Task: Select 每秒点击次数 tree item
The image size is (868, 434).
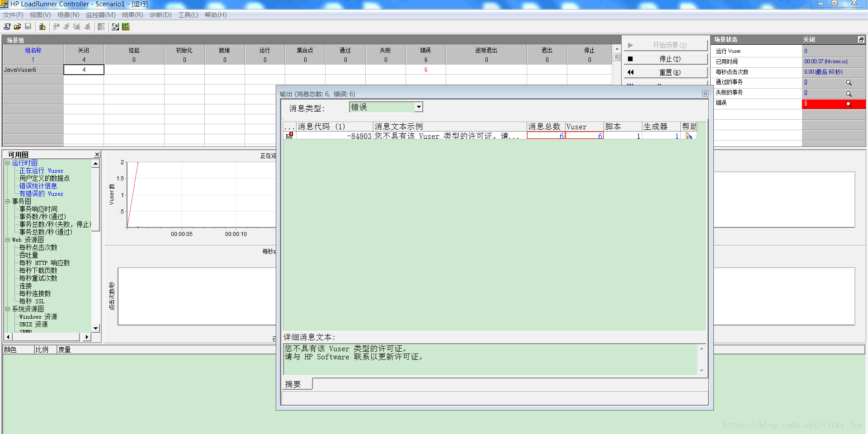Action: (x=38, y=247)
